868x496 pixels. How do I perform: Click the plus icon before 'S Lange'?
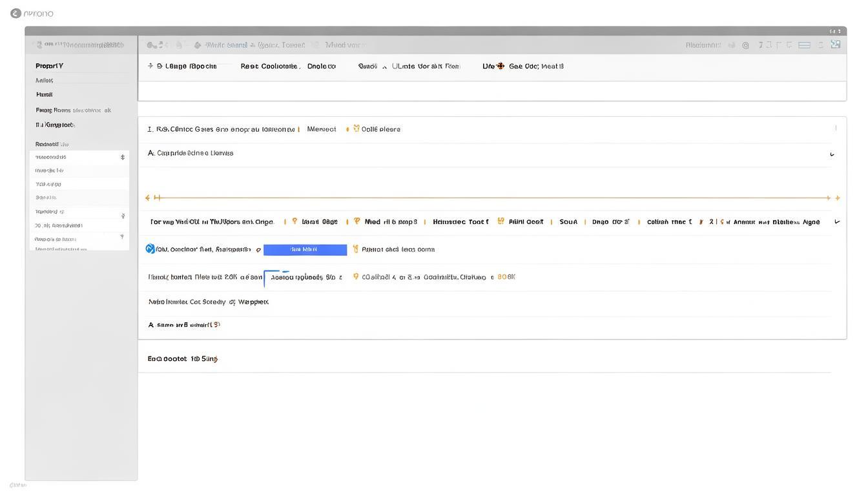150,66
